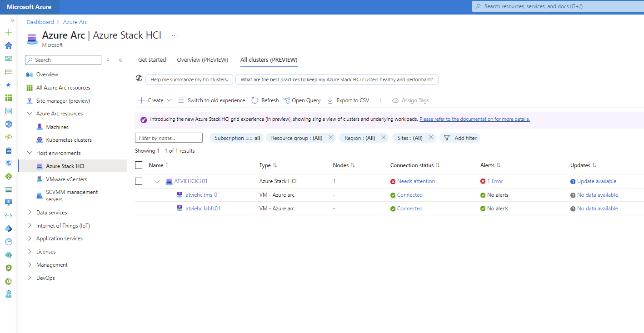Click the Dashboard breadcrumb link
This screenshot has width=644, height=333.
pyautogui.click(x=40, y=22)
